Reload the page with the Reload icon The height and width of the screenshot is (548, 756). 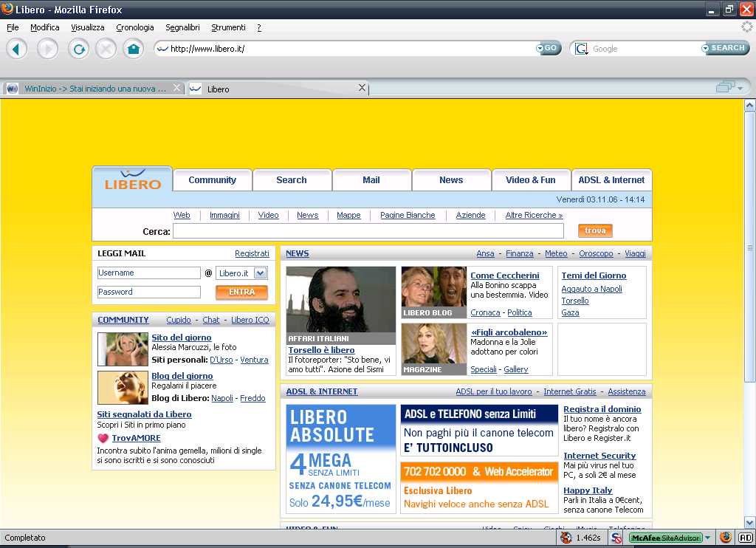[x=78, y=49]
